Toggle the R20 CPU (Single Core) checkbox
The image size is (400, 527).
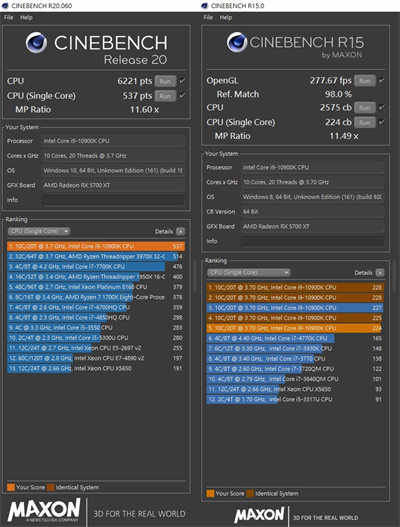pos(182,95)
